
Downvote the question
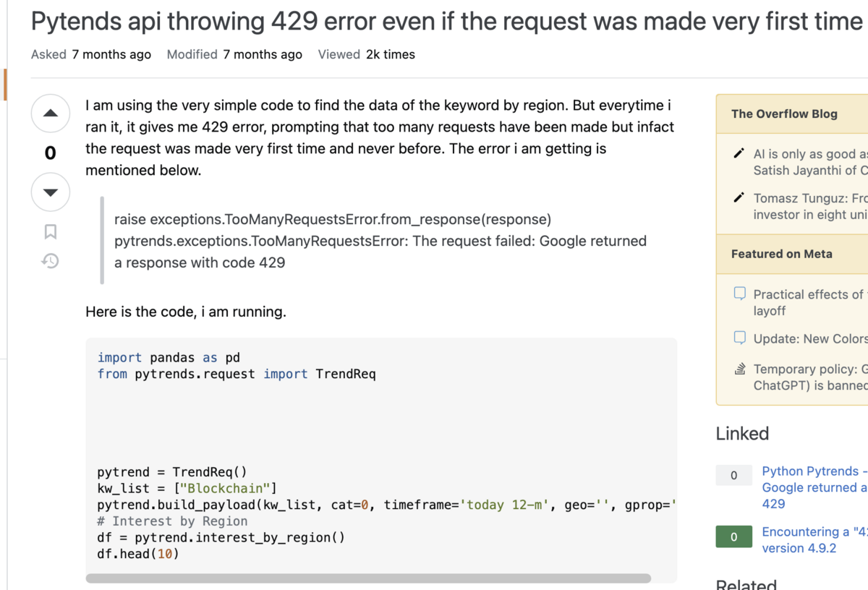[50, 192]
